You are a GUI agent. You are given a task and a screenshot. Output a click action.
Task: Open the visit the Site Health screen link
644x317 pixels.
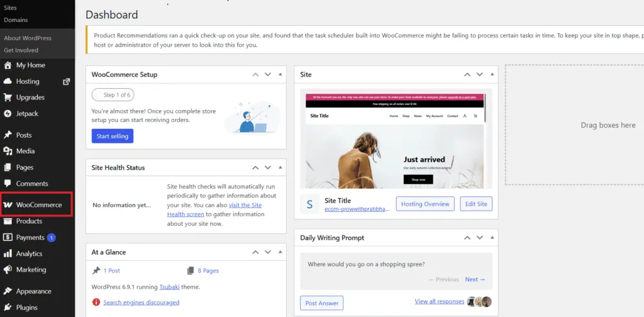click(214, 209)
